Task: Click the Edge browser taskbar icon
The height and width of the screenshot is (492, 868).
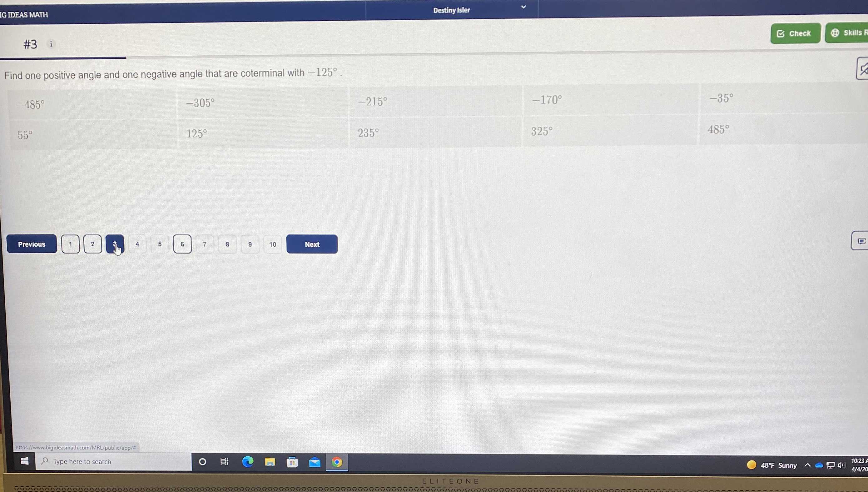Action: 248,462
